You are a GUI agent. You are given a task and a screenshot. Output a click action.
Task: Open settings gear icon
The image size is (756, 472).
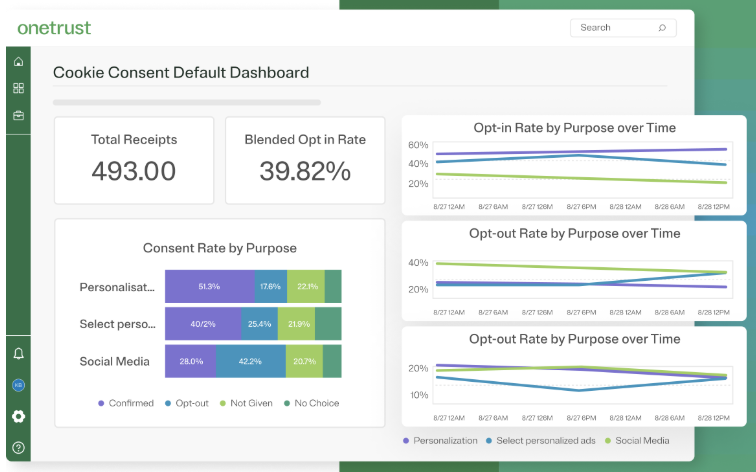18,416
